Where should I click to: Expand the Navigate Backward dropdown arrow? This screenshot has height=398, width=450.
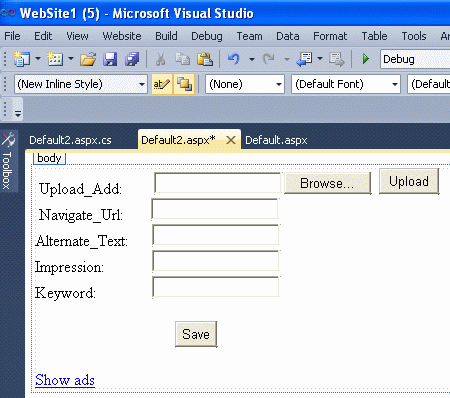click(320, 59)
